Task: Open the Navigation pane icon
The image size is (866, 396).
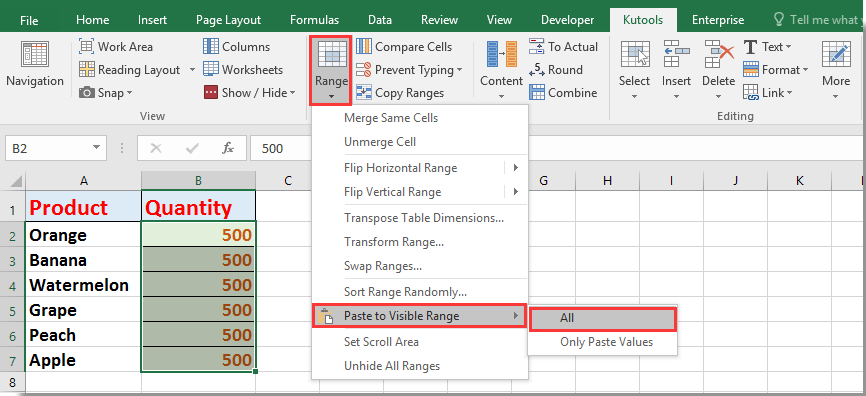Action: point(35,55)
